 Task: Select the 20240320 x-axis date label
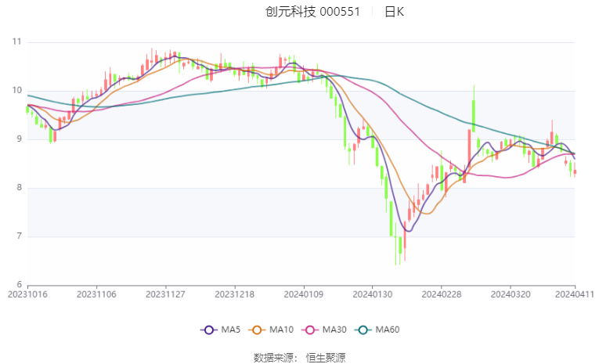tap(511, 294)
